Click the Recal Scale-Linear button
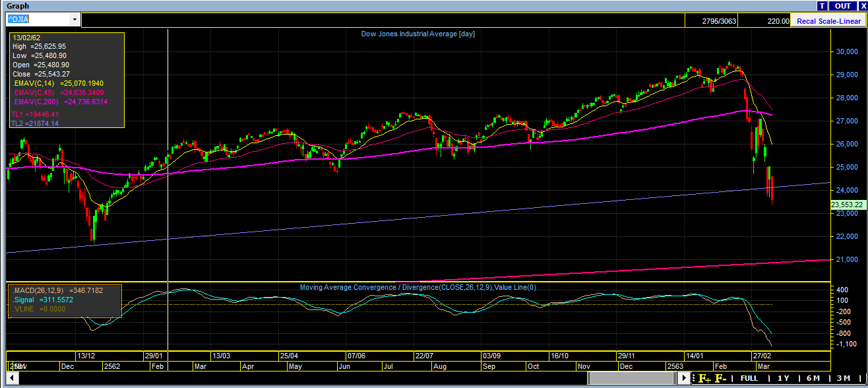Viewport: 868px width, 388px height. [x=828, y=21]
